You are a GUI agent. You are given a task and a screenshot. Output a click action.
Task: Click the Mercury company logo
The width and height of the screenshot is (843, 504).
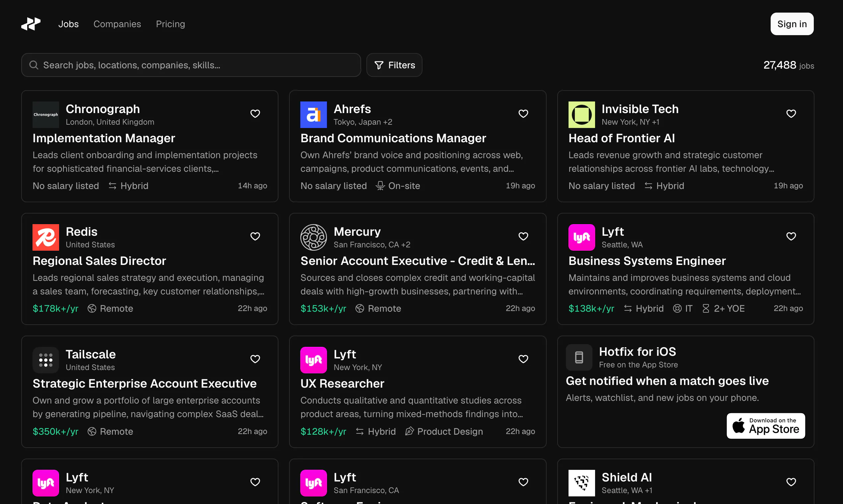pos(313,237)
